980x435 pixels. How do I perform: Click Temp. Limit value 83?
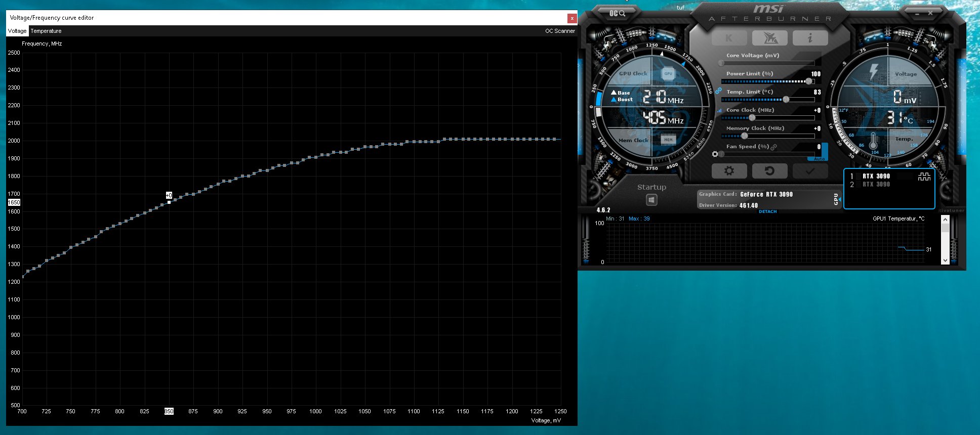coord(818,92)
